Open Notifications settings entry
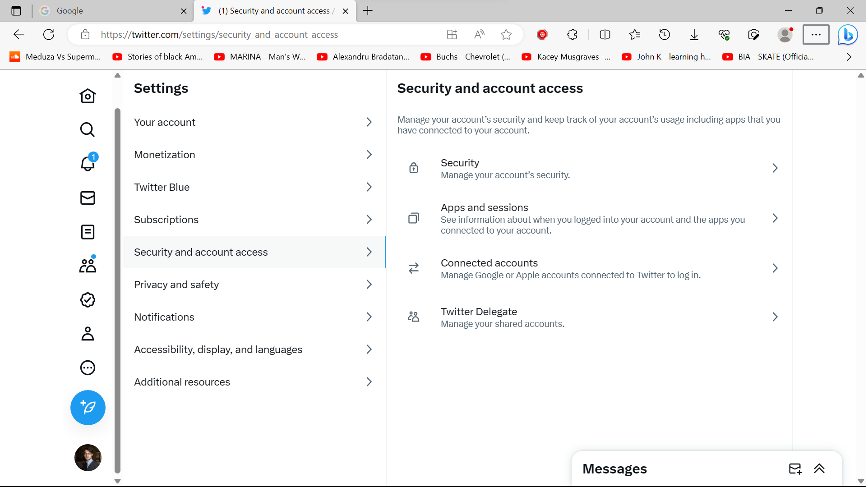Image resolution: width=868 pixels, height=487 pixels. (x=254, y=317)
